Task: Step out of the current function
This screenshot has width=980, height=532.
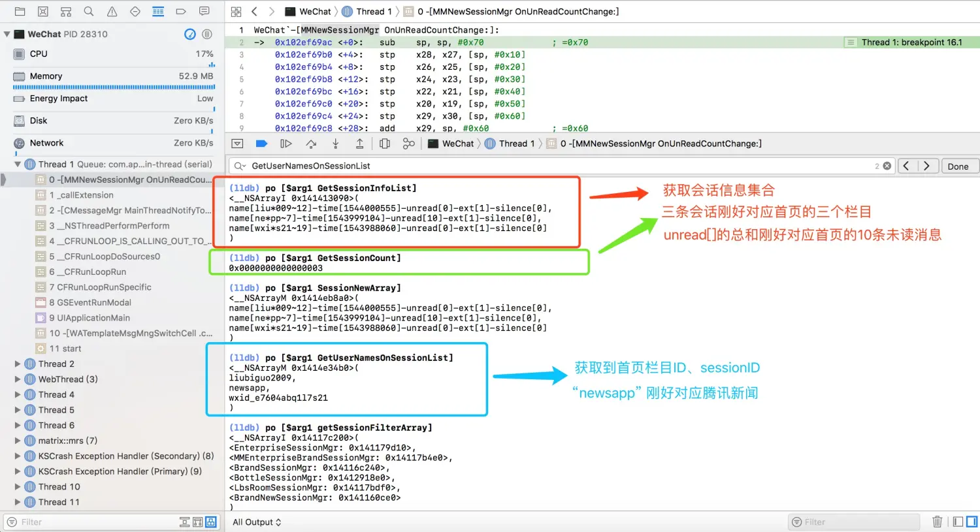Action: pyautogui.click(x=359, y=144)
